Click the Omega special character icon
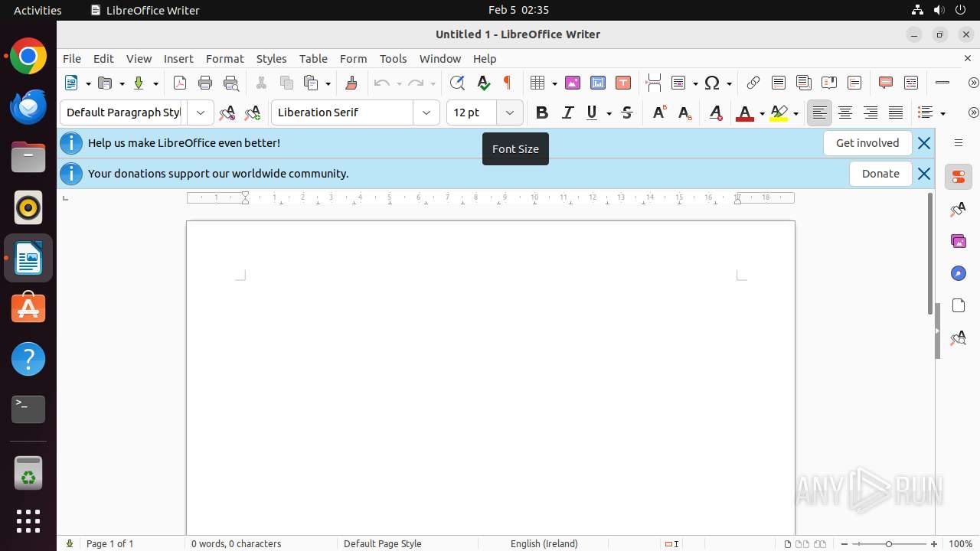 [712, 83]
